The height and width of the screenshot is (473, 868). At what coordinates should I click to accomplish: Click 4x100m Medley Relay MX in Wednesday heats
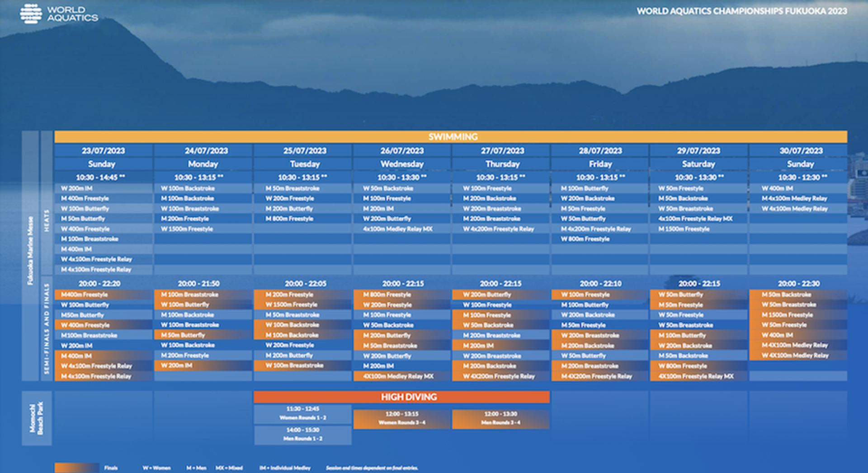point(397,229)
